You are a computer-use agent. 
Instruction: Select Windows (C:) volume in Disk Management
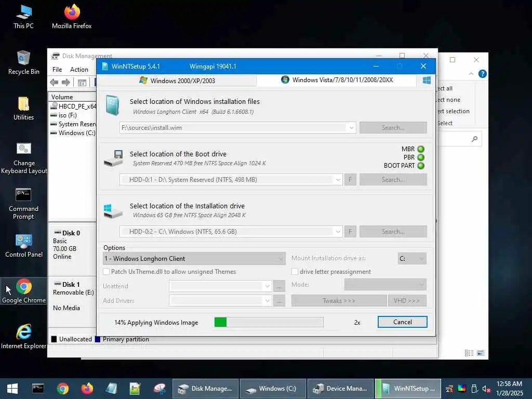pos(73,133)
